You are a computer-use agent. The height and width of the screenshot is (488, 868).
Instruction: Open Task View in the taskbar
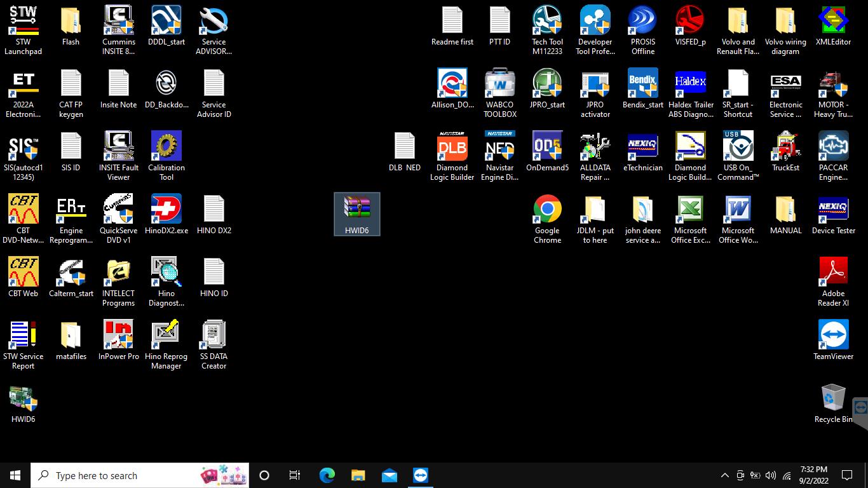point(295,475)
